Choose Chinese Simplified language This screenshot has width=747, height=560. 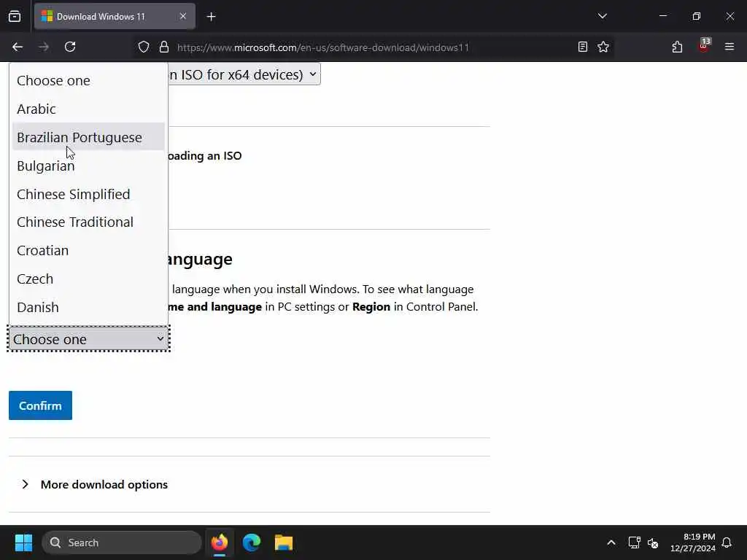pyautogui.click(x=88, y=194)
